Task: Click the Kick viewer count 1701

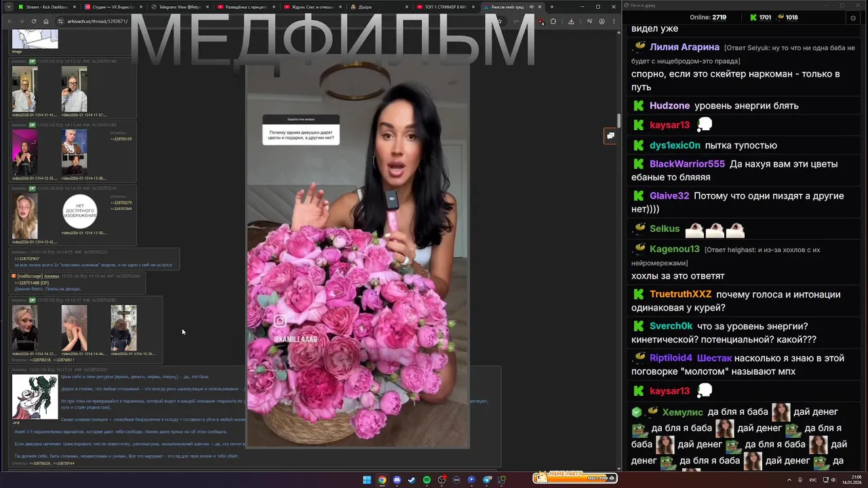Action: (759, 18)
